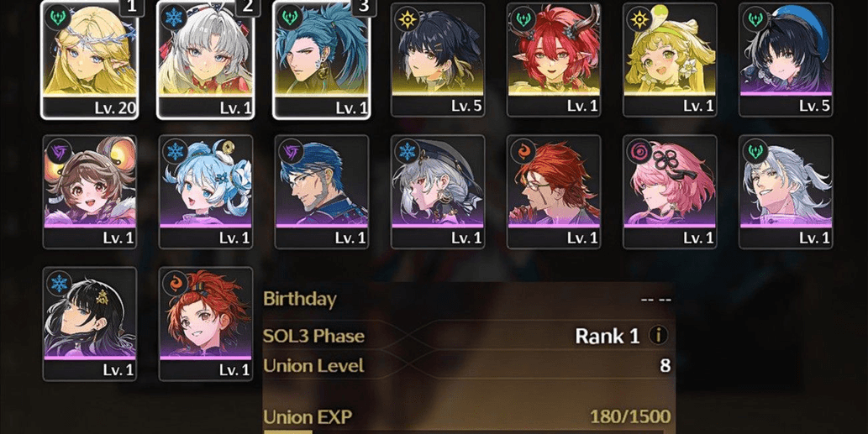Click the green element icon on the blonde elf card
868x434 pixels.
pyautogui.click(x=59, y=18)
